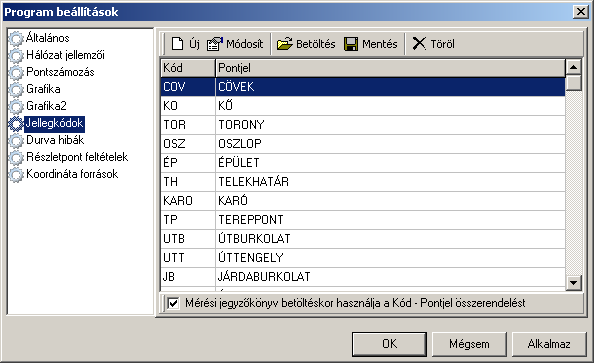594x363 pixels.
Task: Click the COV code cell
Action: (x=188, y=87)
